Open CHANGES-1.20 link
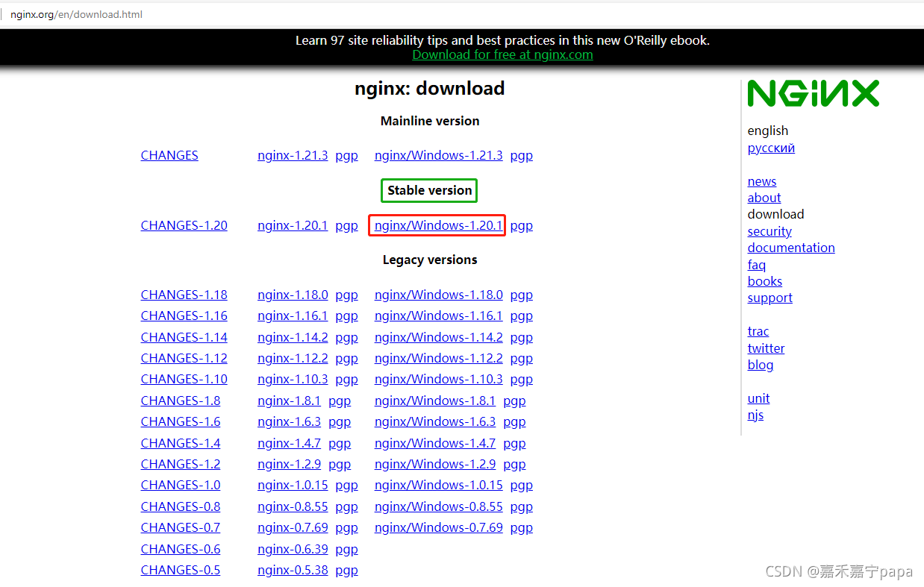This screenshot has height=587, width=924. pyautogui.click(x=184, y=225)
